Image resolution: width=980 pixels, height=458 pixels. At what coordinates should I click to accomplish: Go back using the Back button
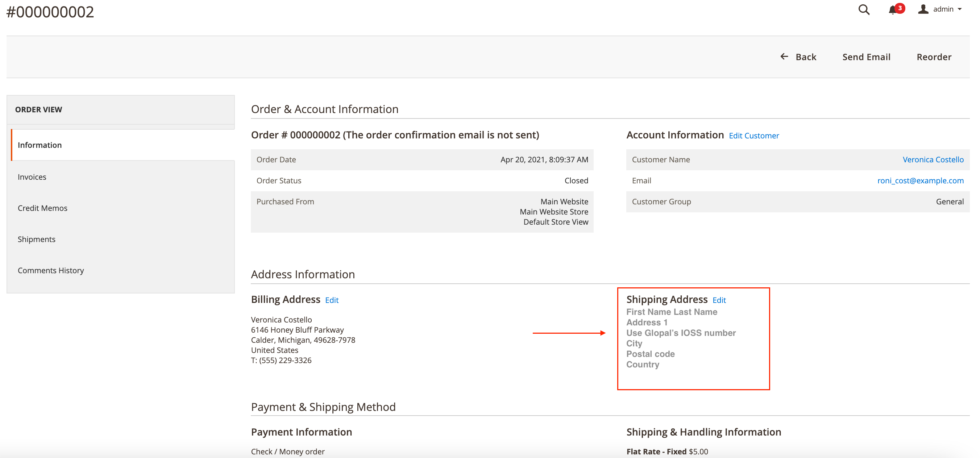tap(798, 57)
